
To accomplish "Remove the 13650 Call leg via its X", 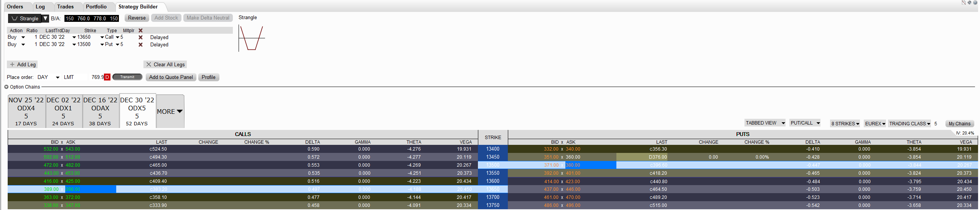I will coord(140,37).
